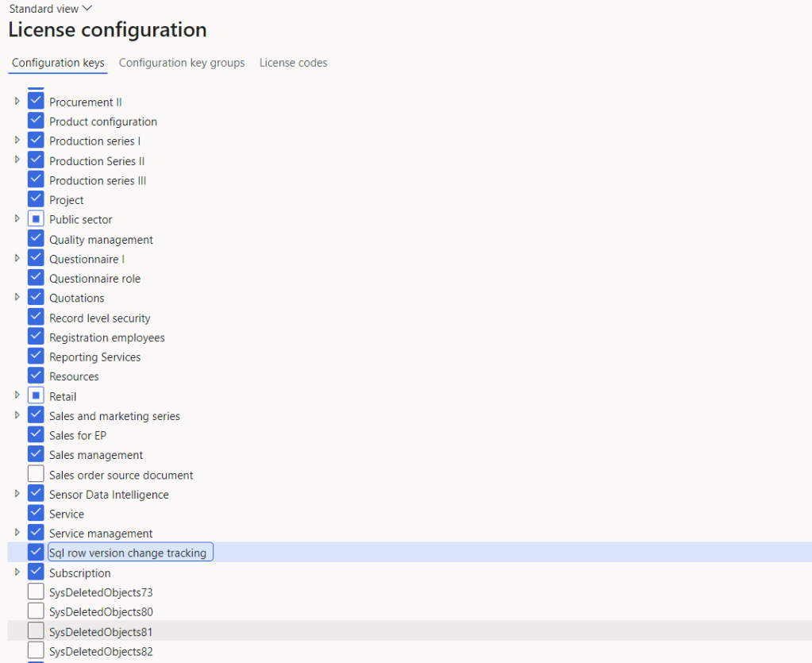Expand the Production series I node
The width and height of the screenshot is (812, 663).
17,141
